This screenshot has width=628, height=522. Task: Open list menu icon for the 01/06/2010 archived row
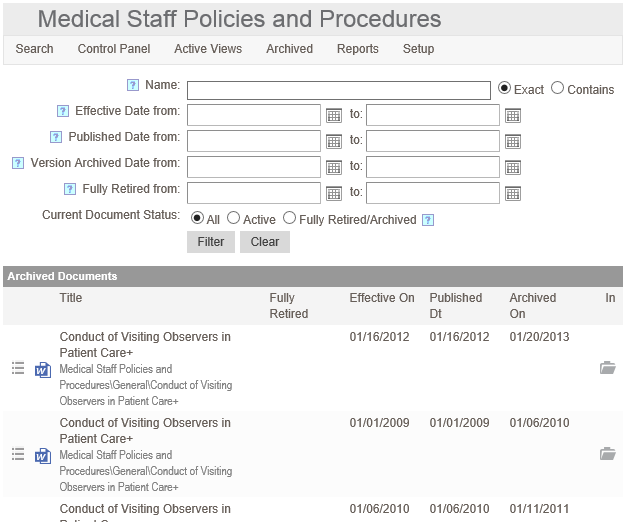pos(17,454)
